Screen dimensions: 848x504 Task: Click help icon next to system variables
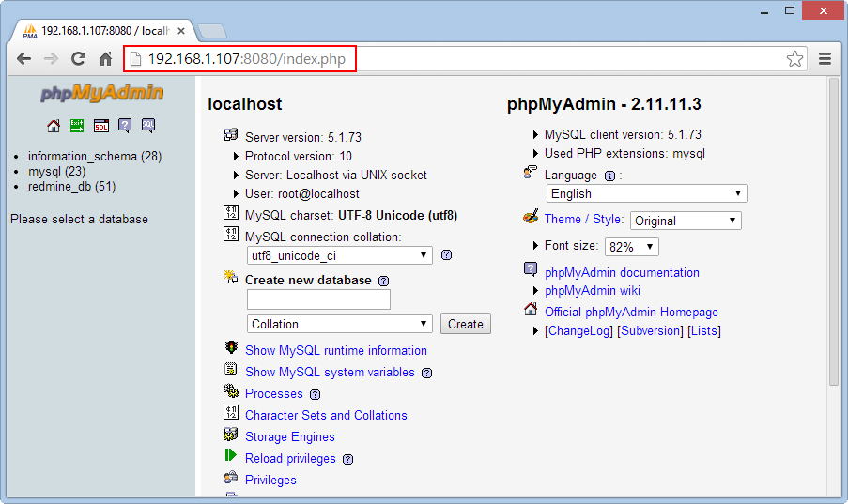426,373
